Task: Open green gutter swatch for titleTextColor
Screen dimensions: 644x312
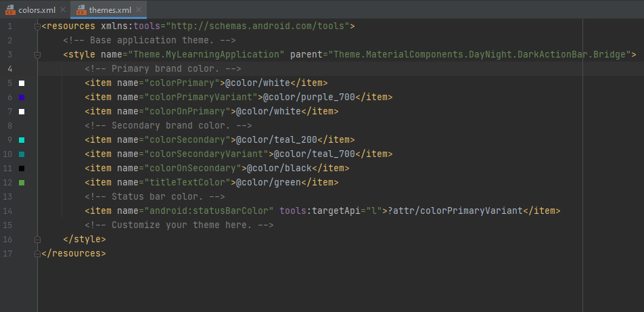Action: coord(22,183)
